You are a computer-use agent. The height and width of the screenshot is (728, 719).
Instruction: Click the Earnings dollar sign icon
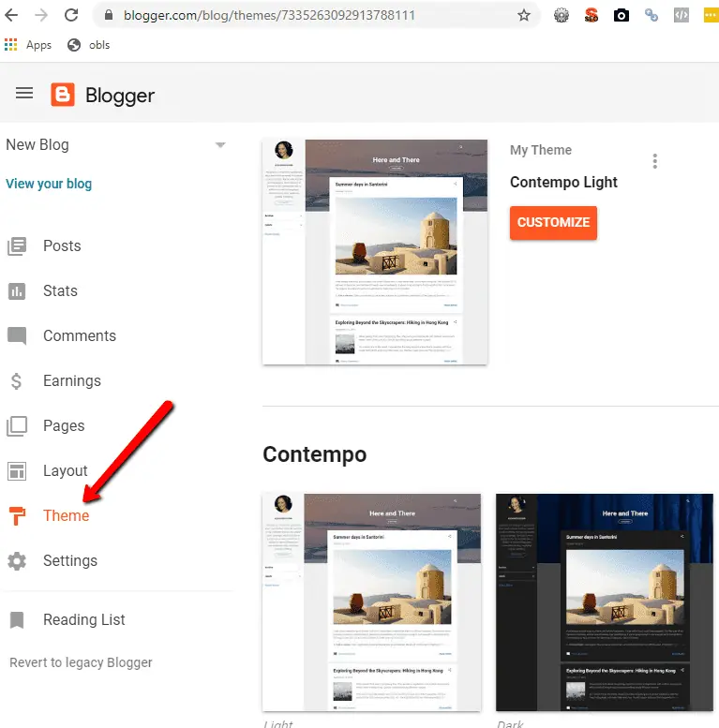16,381
